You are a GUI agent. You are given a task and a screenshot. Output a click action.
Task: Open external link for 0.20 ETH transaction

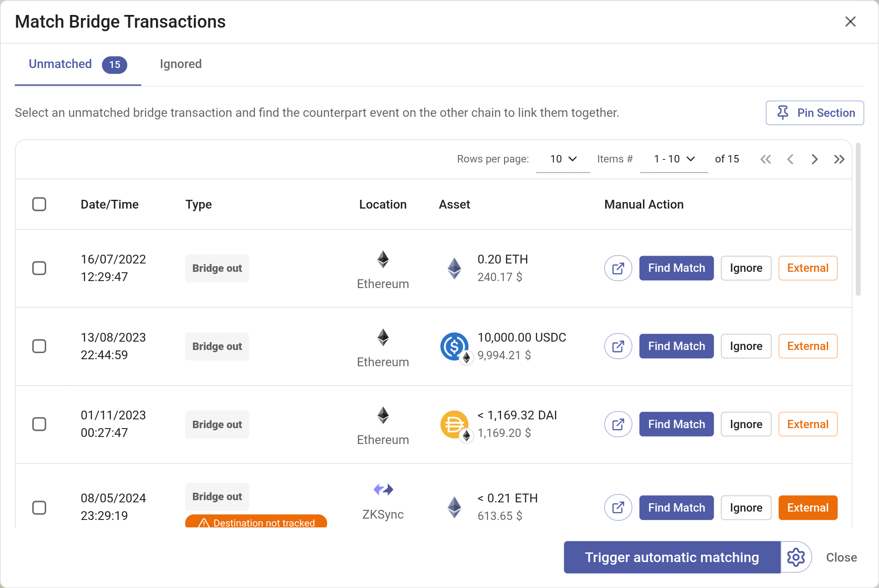618,268
